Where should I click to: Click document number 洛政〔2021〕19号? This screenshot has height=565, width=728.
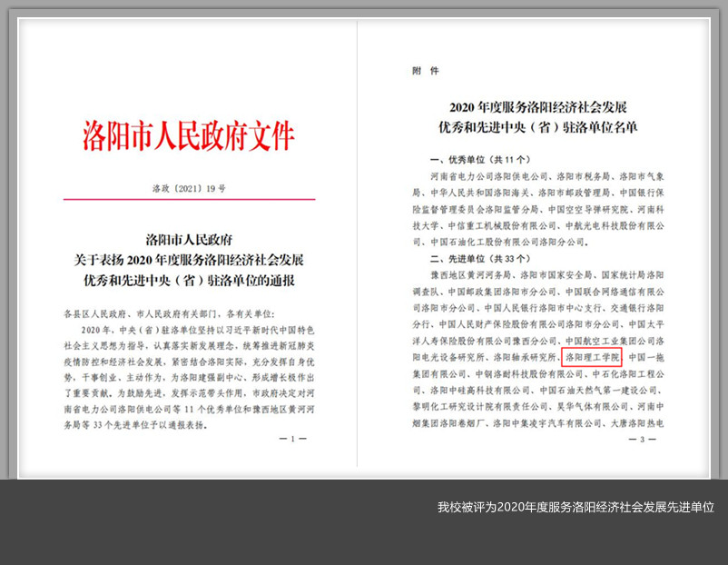coord(189,188)
